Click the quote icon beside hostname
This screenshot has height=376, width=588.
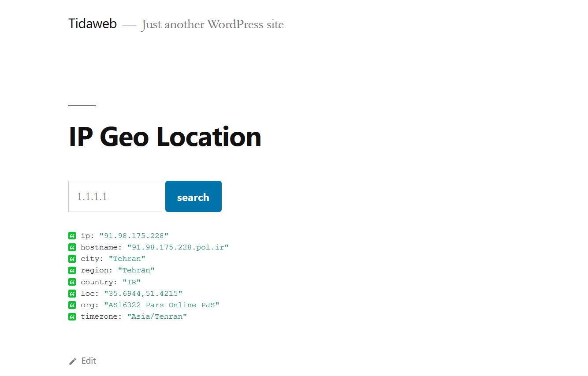[x=72, y=247]
